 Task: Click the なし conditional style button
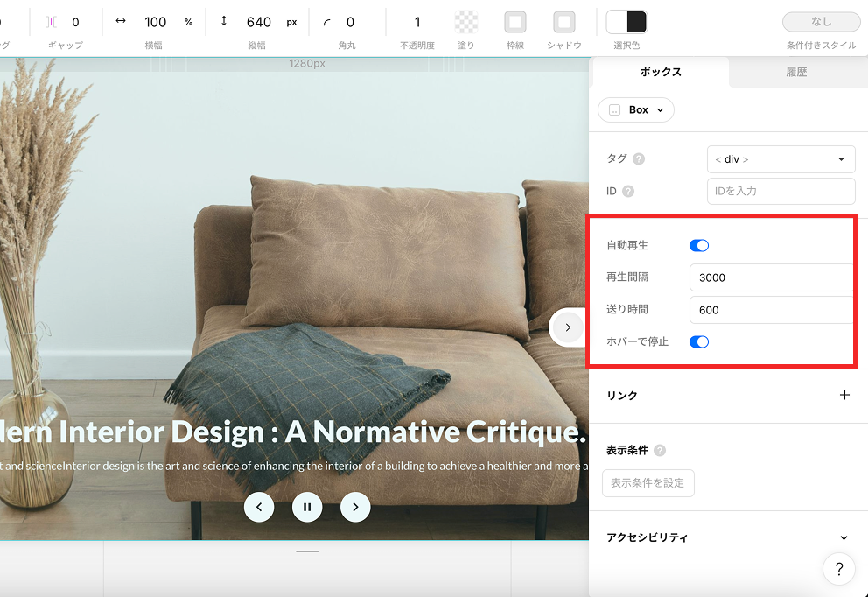821,22
